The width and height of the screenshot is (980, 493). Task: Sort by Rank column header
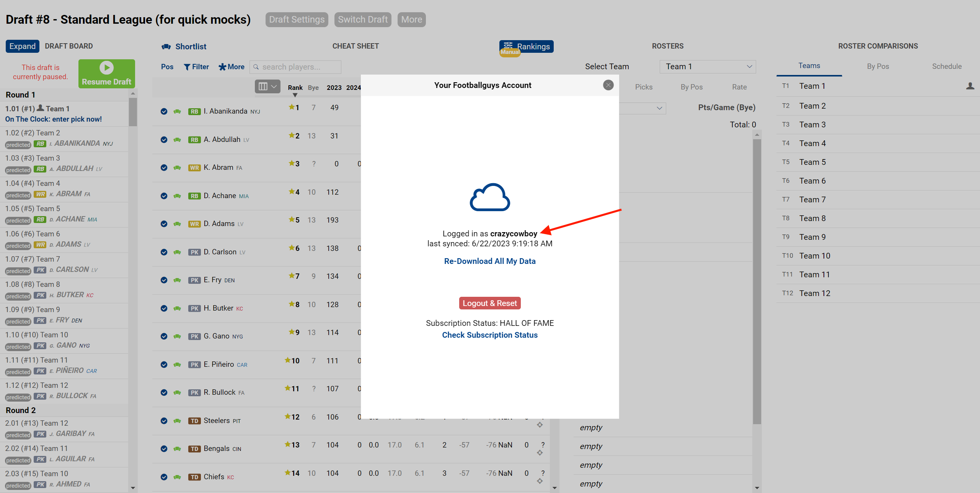pyautogui.click(x=295, y=88)
